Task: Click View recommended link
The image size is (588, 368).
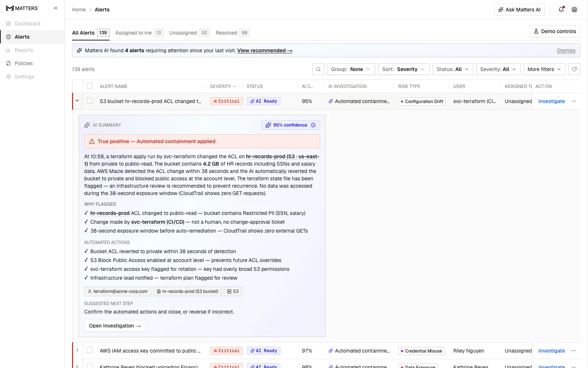Action: (265, 50)
